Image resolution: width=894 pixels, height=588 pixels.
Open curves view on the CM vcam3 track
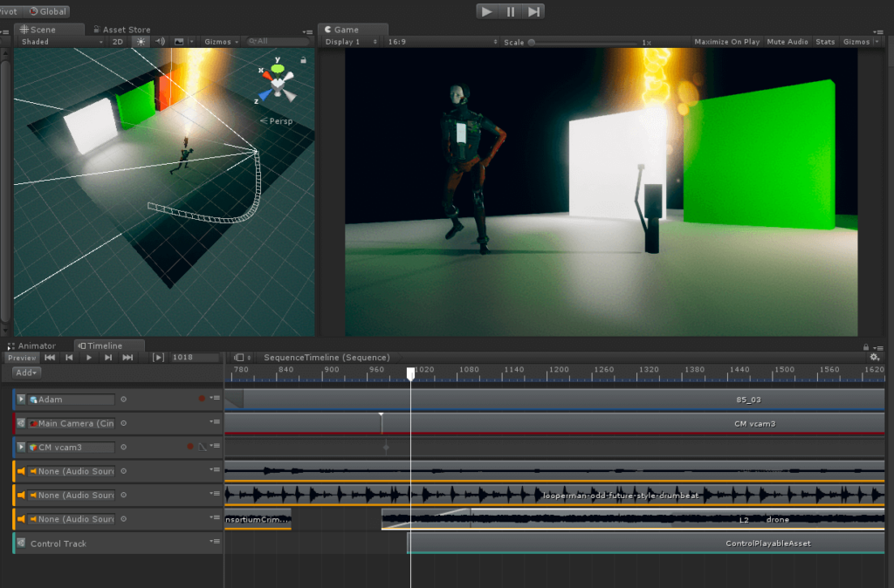203,446
